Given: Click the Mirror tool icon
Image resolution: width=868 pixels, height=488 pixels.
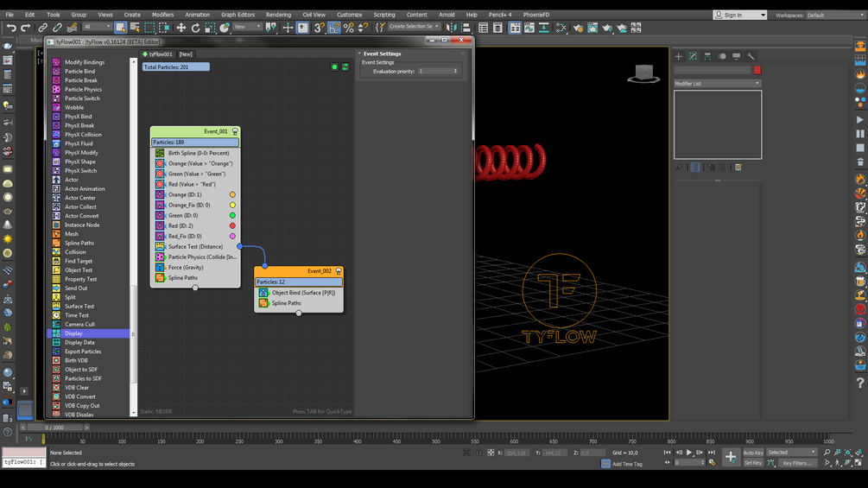Looking at the screenshot, I should pos(451,27).
